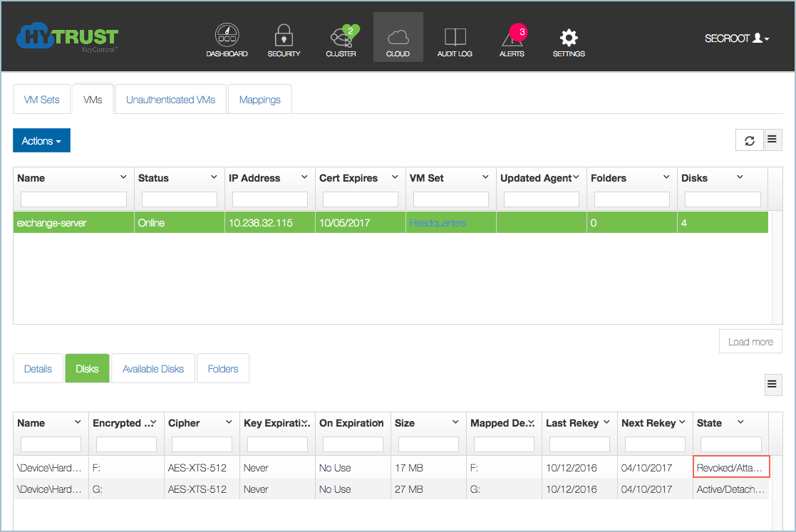Click the Online status cell
This screenshot has height=532, width=796.
tap(179, 223)
